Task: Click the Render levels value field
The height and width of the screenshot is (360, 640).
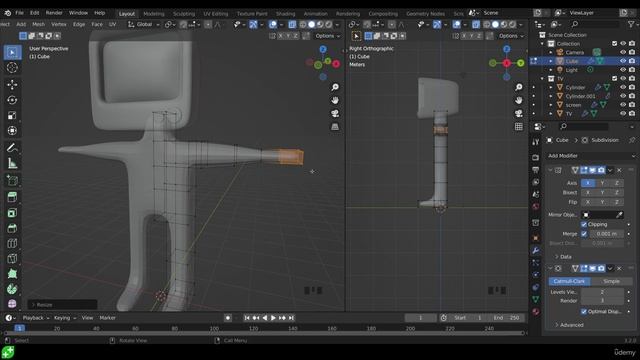Action: (x=602, y=301)
